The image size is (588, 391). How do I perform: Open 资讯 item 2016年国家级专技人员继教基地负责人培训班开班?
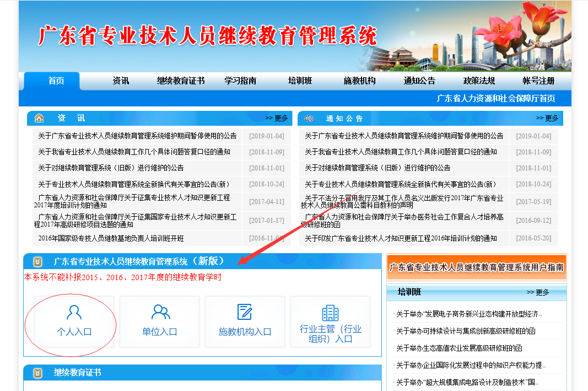coord(111,238)
